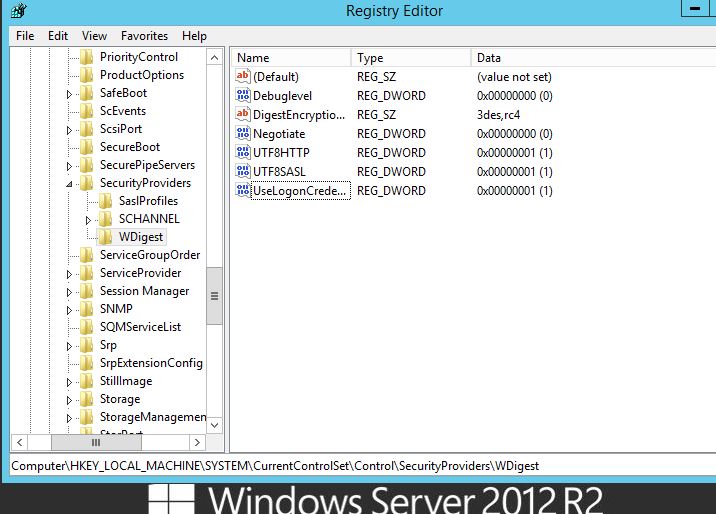Click the SQMServiceList folder icon

pyautogui.click(x=86, y=327)
